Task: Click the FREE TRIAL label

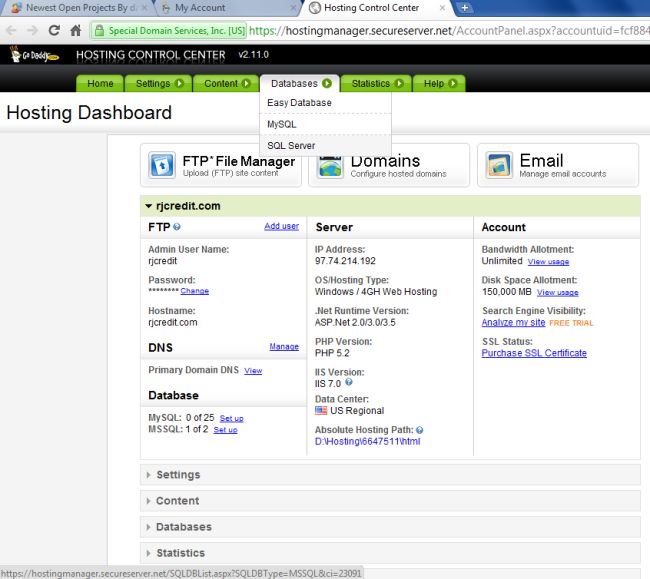Action: [571, 323]
